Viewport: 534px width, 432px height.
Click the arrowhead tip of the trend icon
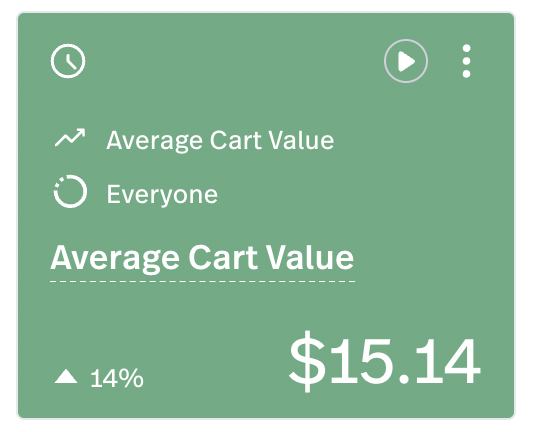pos(82,132)
